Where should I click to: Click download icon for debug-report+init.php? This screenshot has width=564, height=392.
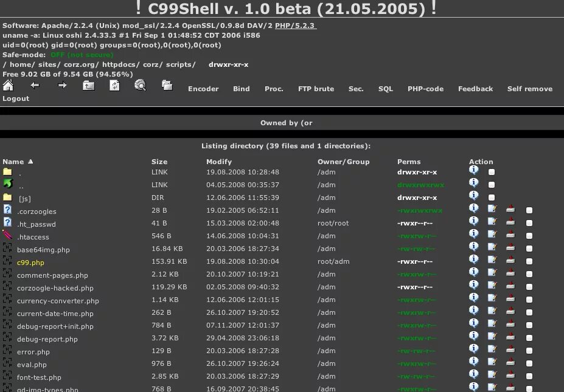[510, 324]
